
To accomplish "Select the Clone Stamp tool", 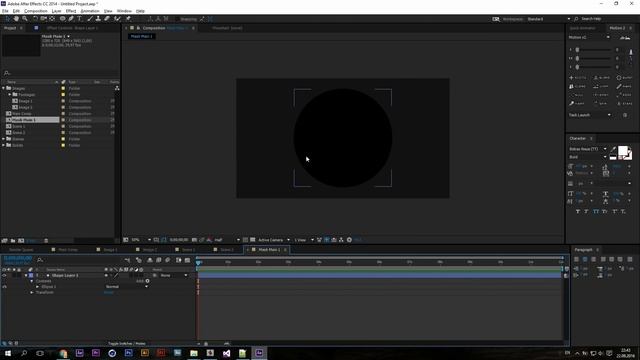I will [x=98, y=19].
